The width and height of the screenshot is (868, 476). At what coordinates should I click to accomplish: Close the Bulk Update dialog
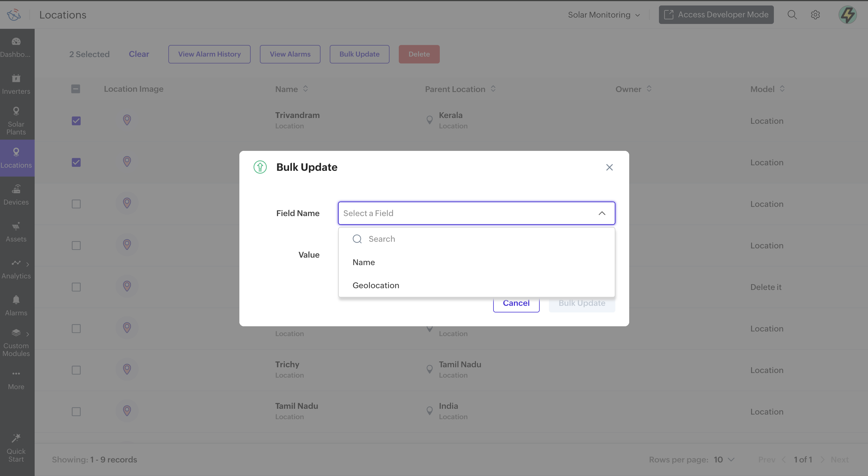609,167
